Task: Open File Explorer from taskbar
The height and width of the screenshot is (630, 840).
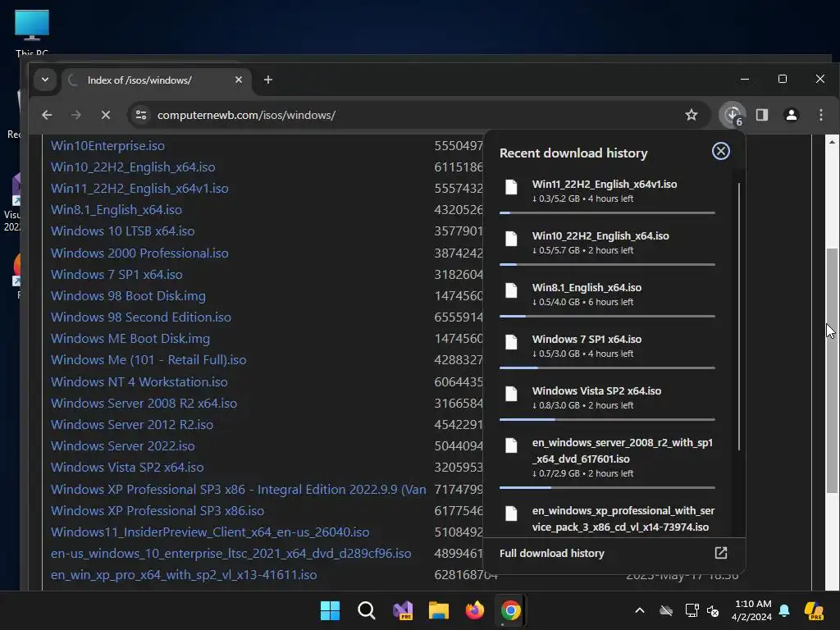Action: click(438, 610)
